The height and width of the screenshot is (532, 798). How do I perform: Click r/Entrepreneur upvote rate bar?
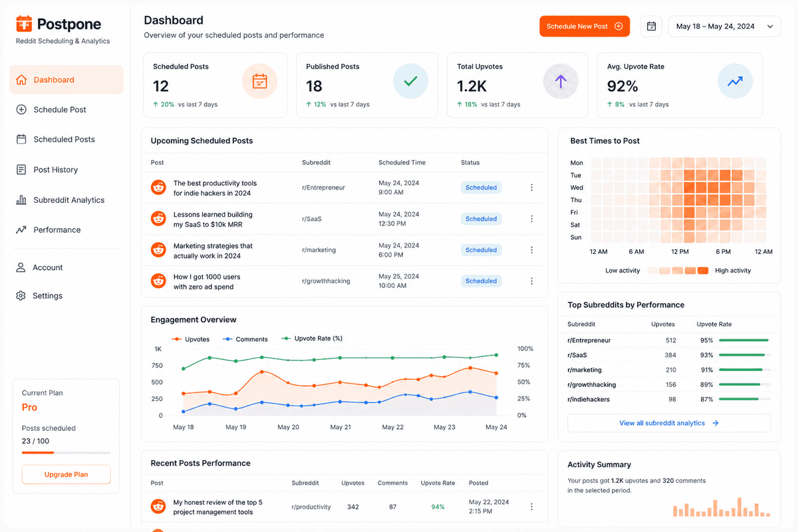click(744, 340)
